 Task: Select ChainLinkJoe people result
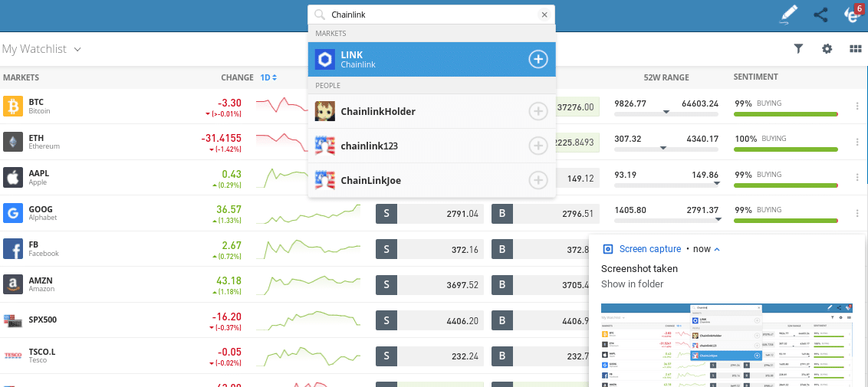(x=432, y=180)
